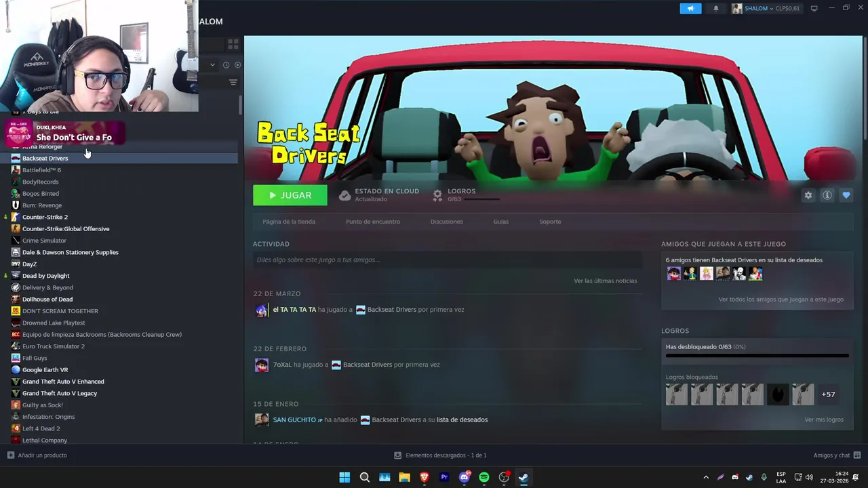The image size is (868, 488).
Task: Open the Soporte tab
Action: pos(550,222)
